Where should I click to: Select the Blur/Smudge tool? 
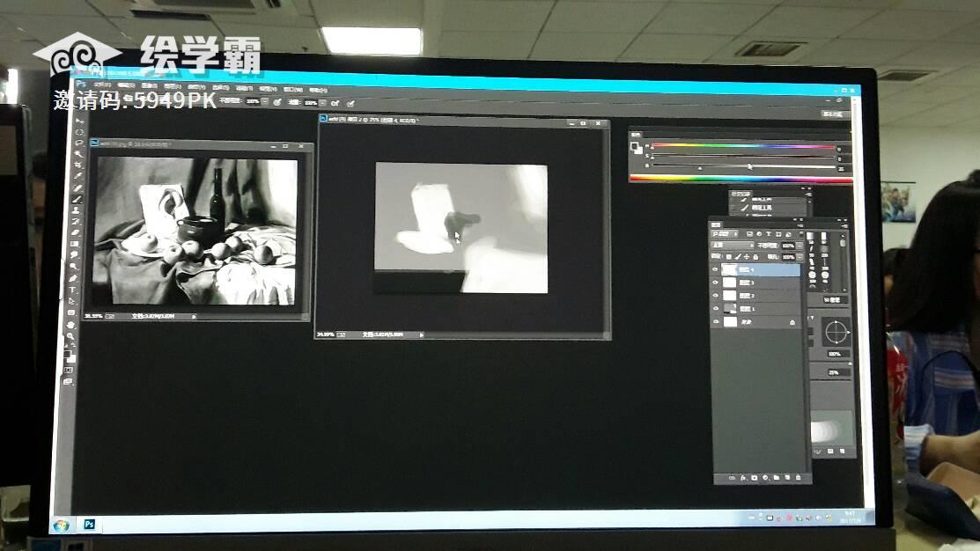tap(75, 255)
